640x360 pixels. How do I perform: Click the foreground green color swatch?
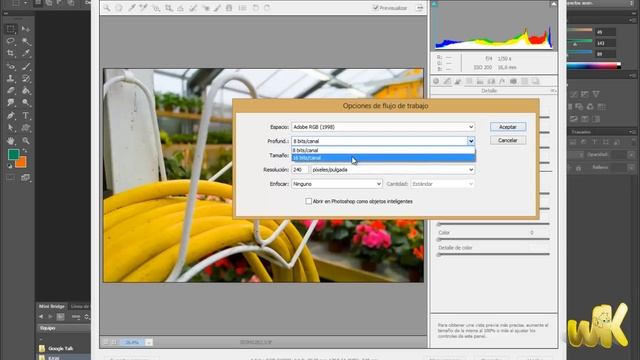click(13, 154)
